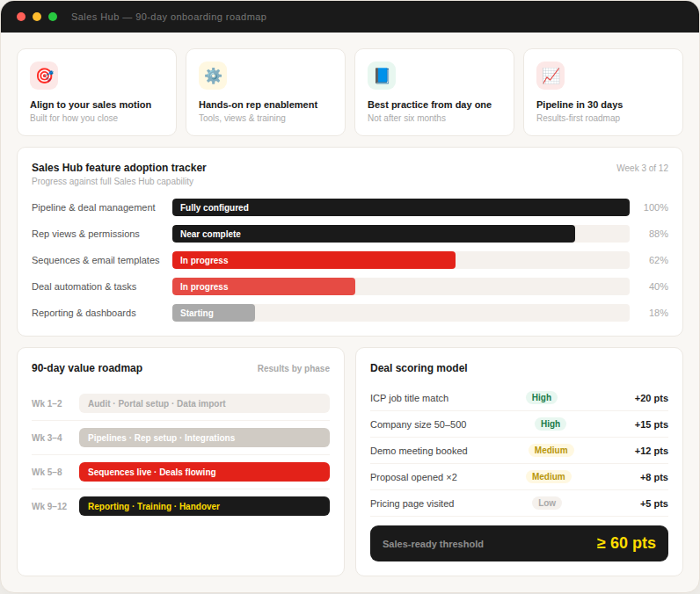700x594 pixels.
Task: Click the '+12 pts' score
Action: (652, 451)
